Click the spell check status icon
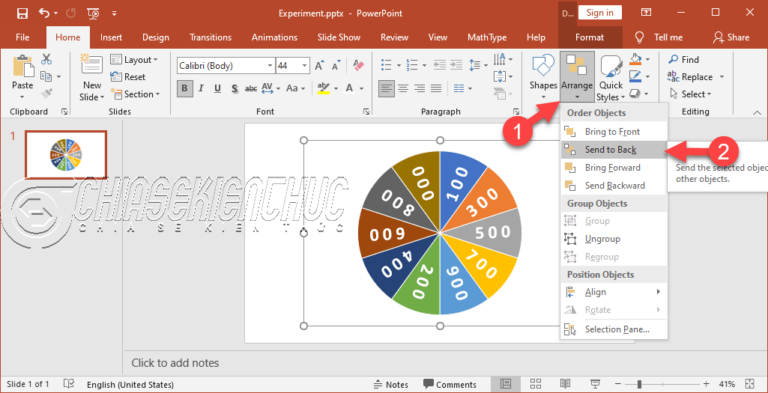Image resolution: width=768 pixels, height=393 pixels. tap(69, 384)
